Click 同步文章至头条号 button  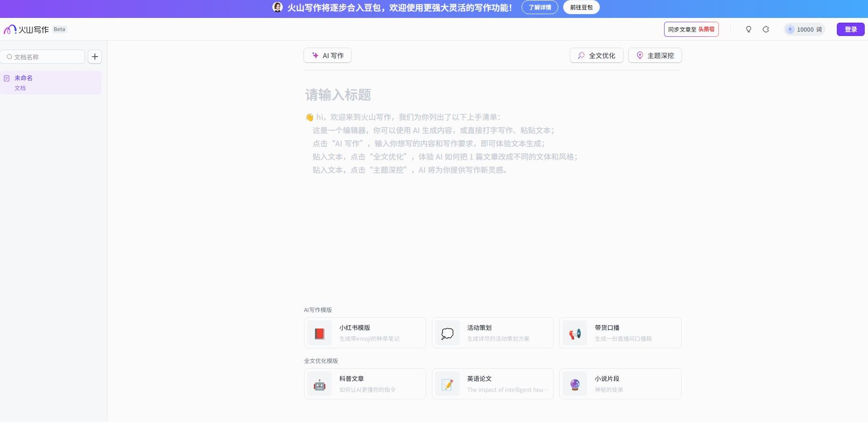(691, 29)
